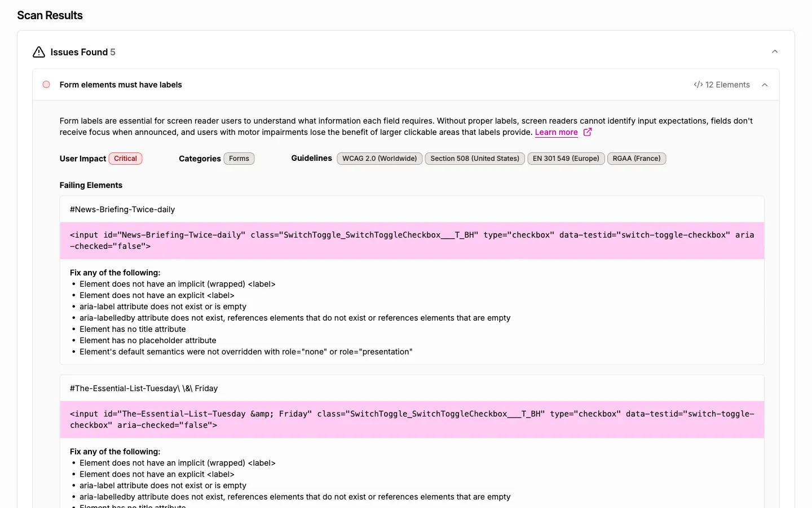Click the Section 508 (United States) tag
Screen dimensions: 812x508
pyautogui.click(x=475, y=159)
